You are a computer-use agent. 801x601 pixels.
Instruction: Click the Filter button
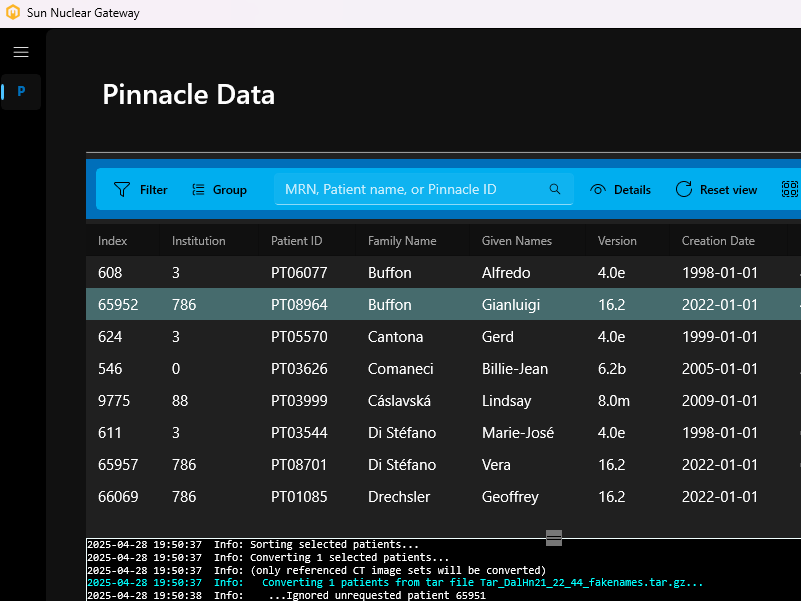coord(140,190)
